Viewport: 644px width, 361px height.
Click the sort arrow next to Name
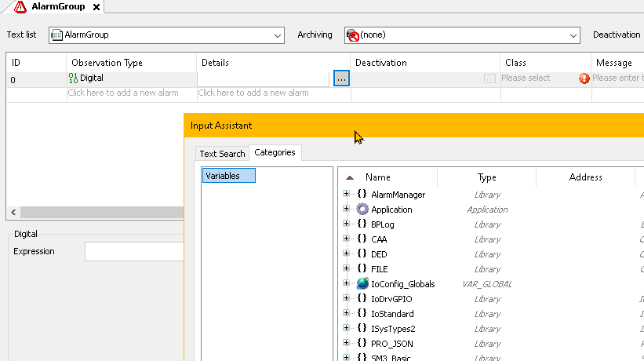(x=350, y=178)
